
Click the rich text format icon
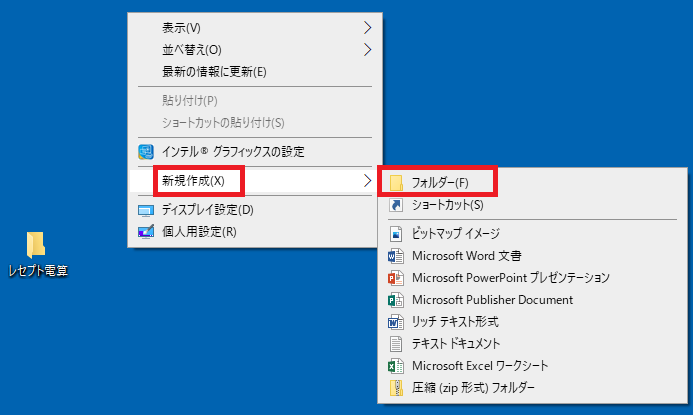pos(396,322)
